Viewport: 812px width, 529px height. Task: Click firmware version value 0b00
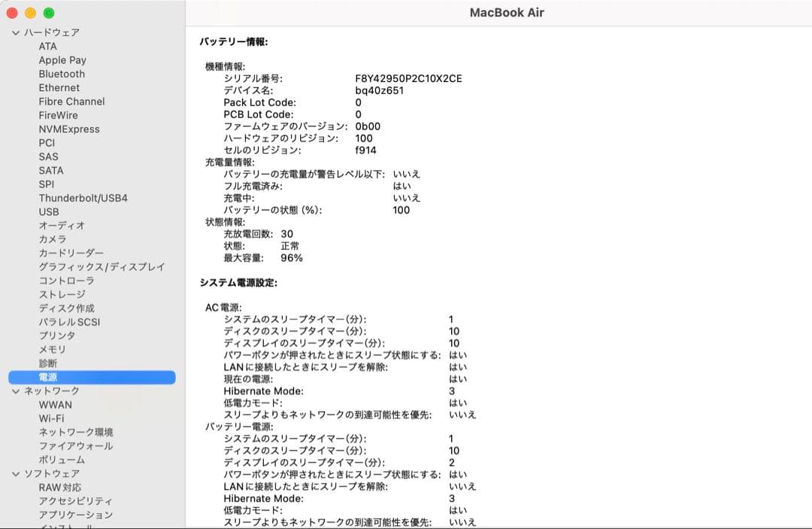[x=368, y=126]
